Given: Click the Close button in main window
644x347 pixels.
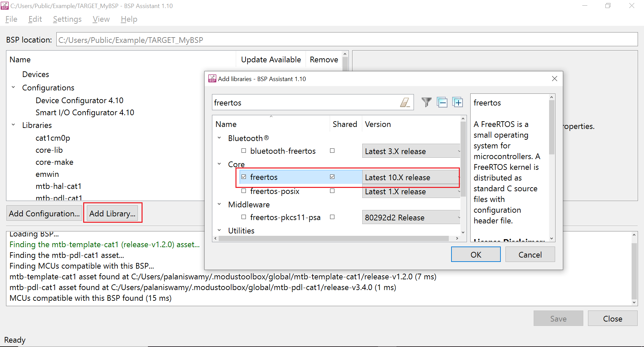Looking at the screenshot, I should (612, 319).
